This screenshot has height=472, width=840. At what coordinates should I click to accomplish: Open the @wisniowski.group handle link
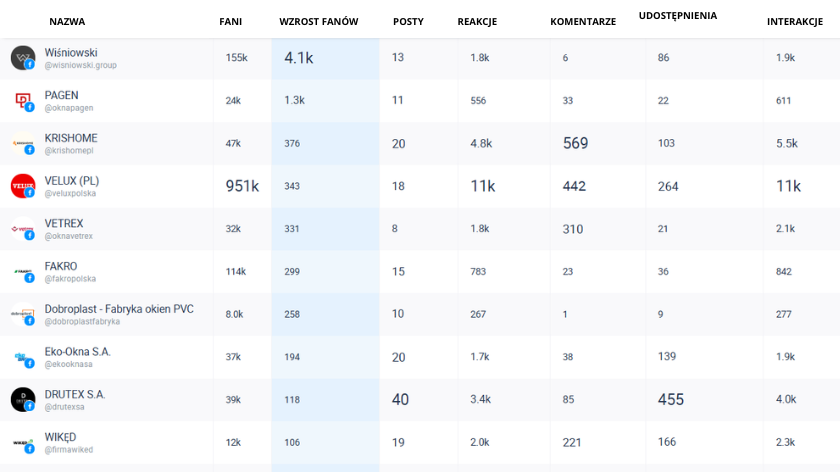tap(80, 65)
